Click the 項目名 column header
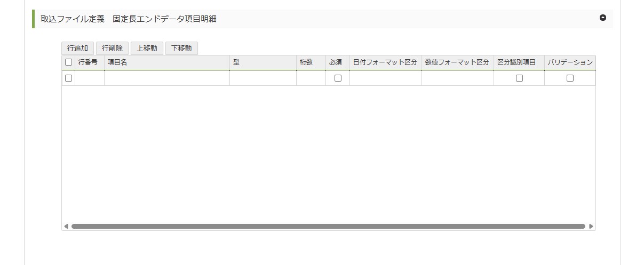Screen dimensions: 644x265 tap(166, 62)
